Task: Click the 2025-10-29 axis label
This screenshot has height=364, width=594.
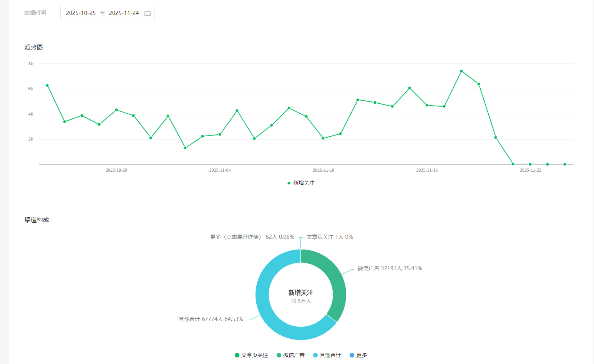Action: coord(116,170)
